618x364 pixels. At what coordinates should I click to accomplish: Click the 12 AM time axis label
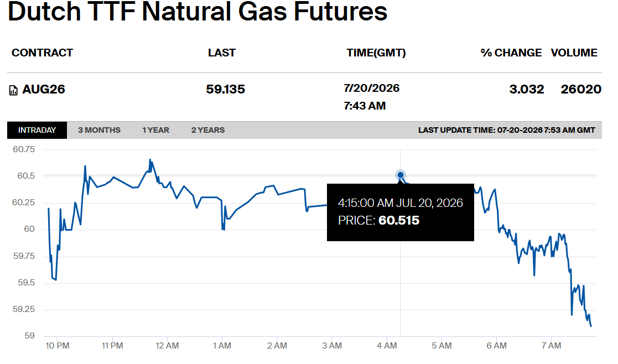(167, 346)
